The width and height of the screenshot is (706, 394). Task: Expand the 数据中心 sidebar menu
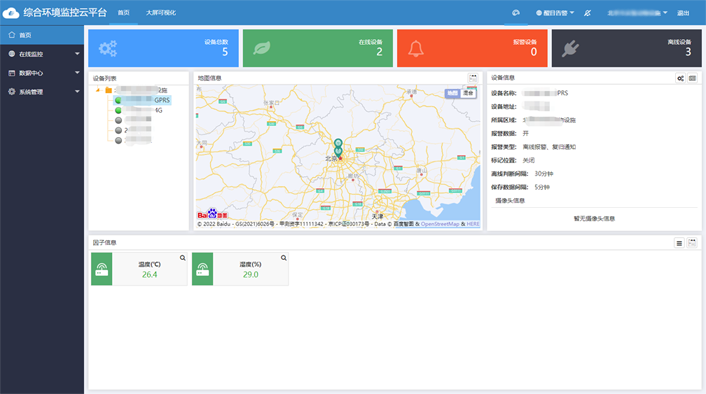42,73
